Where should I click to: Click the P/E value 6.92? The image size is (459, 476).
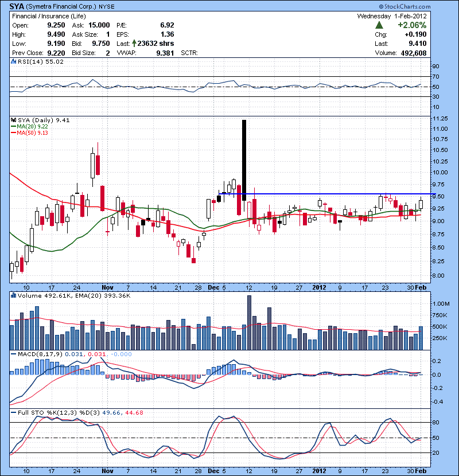click(x=167, y=25)
